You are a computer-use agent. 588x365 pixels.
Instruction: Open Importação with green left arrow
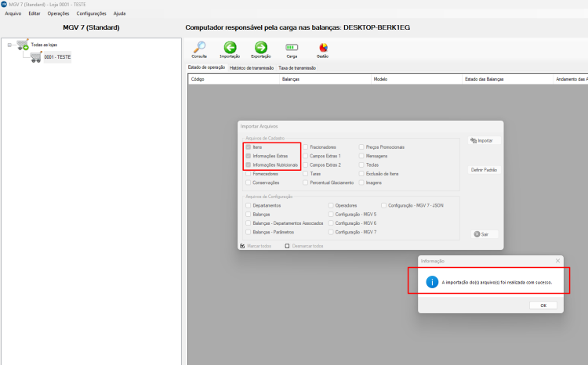(x=230, y=49)
